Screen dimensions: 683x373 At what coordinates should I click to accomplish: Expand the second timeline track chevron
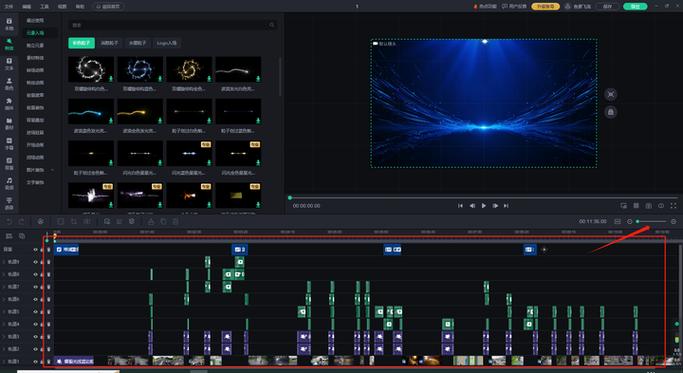coord(4,262)
